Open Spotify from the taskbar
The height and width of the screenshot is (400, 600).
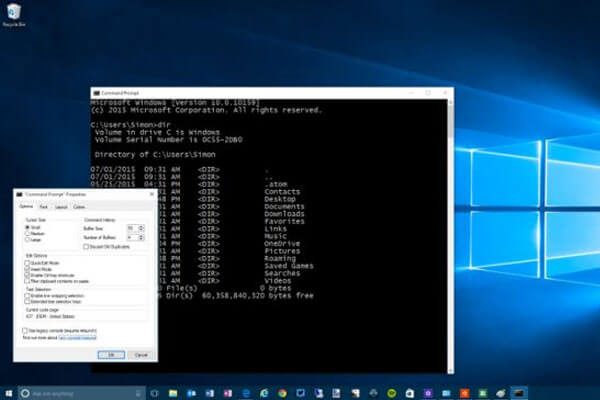[x=391, y=393]
